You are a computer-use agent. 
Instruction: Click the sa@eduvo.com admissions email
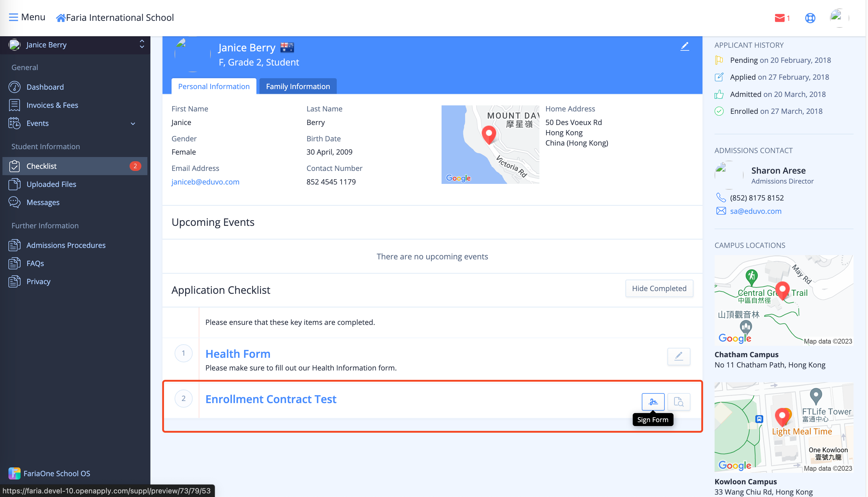pos(755,211)
